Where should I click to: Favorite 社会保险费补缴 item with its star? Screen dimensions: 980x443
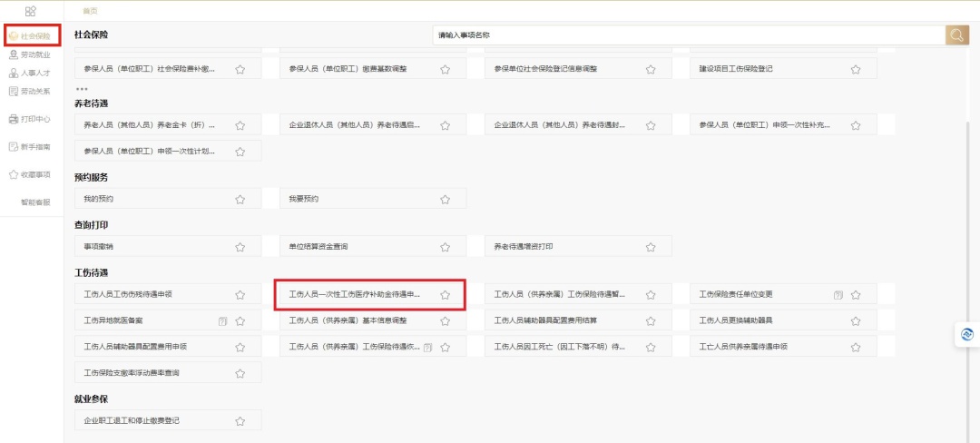(240, 69)
